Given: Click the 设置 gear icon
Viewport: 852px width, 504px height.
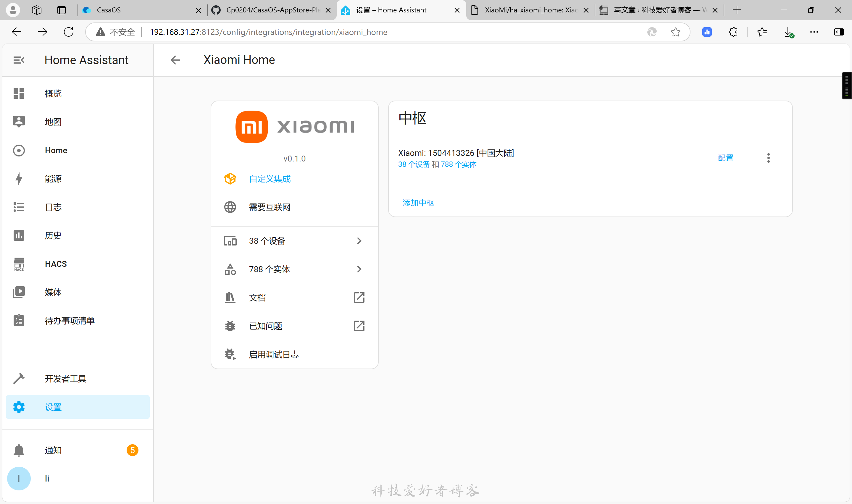Looking at the screenshot, I should (x=19, y=407).
